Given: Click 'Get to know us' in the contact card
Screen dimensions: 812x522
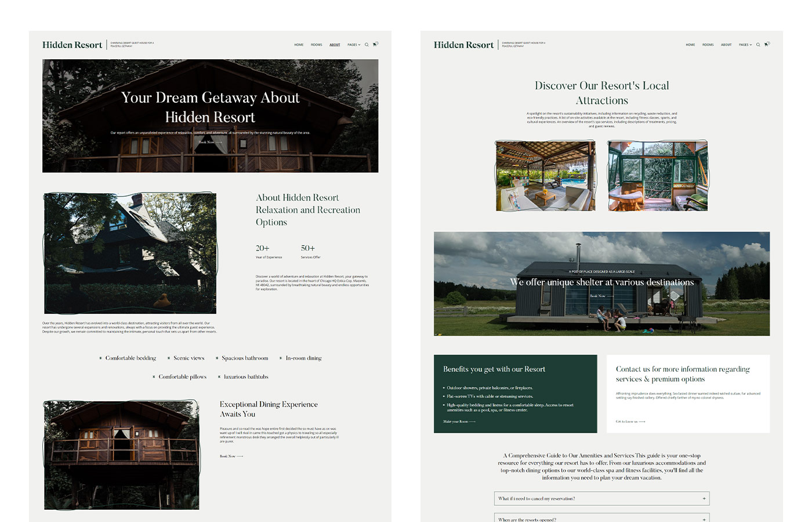Looking at the screenshot, I should click(x=629, y=422).
